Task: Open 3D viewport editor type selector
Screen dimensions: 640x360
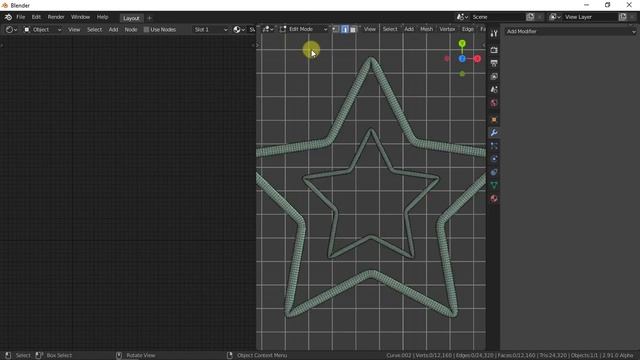Action: pyautogui.click(x=268, y=29)
